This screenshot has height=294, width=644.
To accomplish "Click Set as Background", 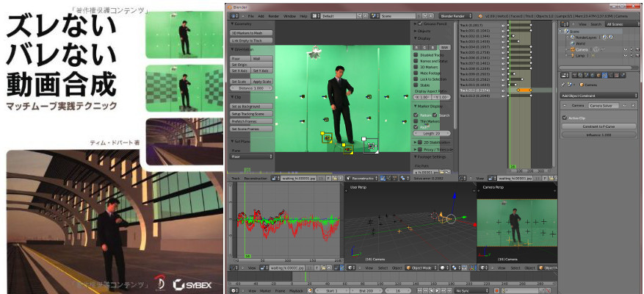I will [x=251, y=107].
